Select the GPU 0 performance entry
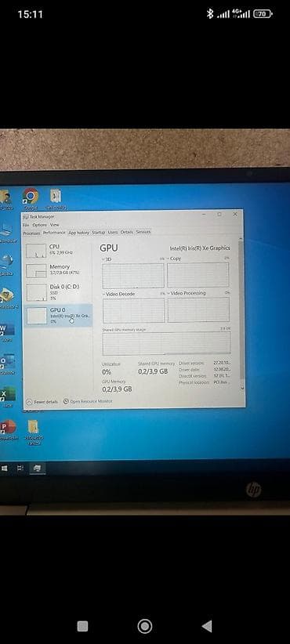Viewport: 290px width, 644px height. click(58, 315)
